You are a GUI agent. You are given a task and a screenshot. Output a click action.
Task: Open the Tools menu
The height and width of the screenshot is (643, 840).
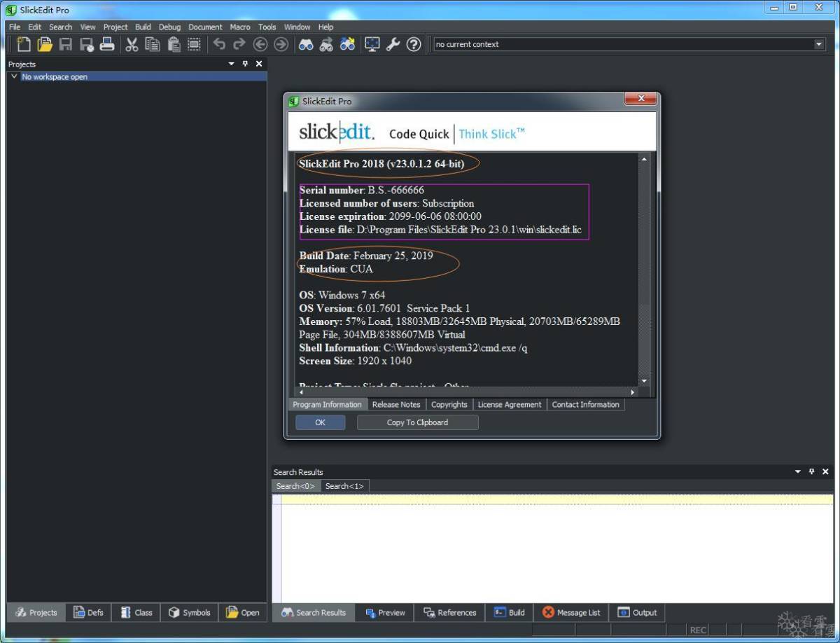[267, 27]
